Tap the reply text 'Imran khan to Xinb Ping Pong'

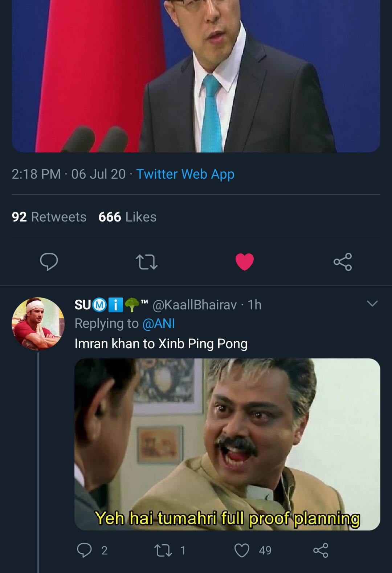(161, 344)
